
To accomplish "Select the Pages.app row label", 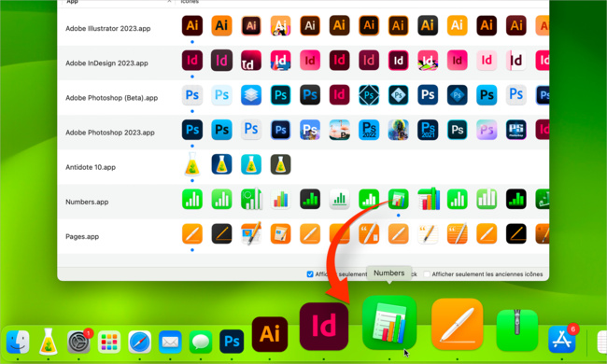I will point(82,237).
